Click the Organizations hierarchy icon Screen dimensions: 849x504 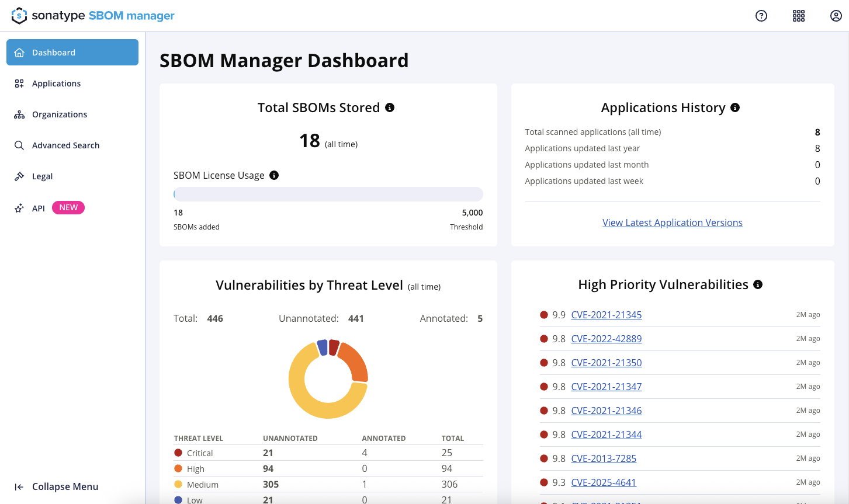click(19, 114)
